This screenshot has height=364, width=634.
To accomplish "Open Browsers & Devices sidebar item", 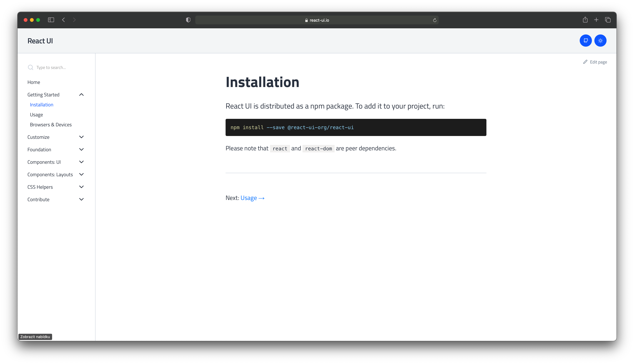I will tap(51, 125).
